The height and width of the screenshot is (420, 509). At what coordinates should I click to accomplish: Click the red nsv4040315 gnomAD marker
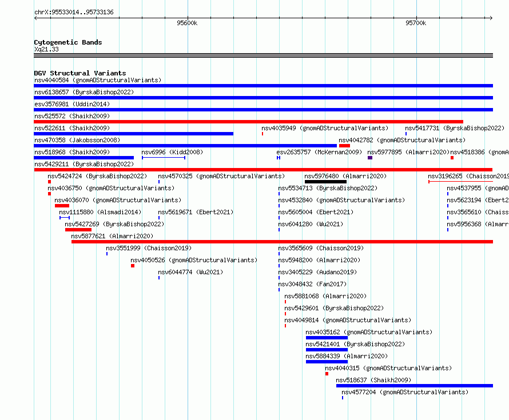[x=327, y=374]
